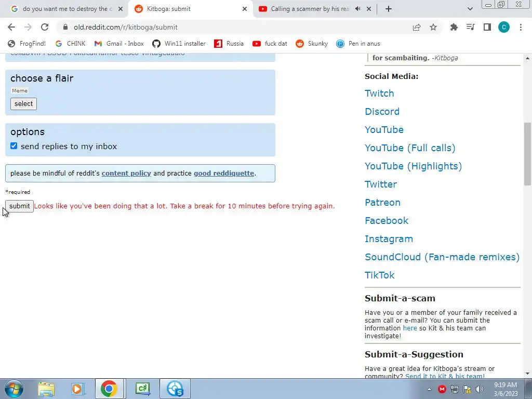532x399 pixels.
Task: Click the Chrome taskbar icon
Action: pos(109,389)
